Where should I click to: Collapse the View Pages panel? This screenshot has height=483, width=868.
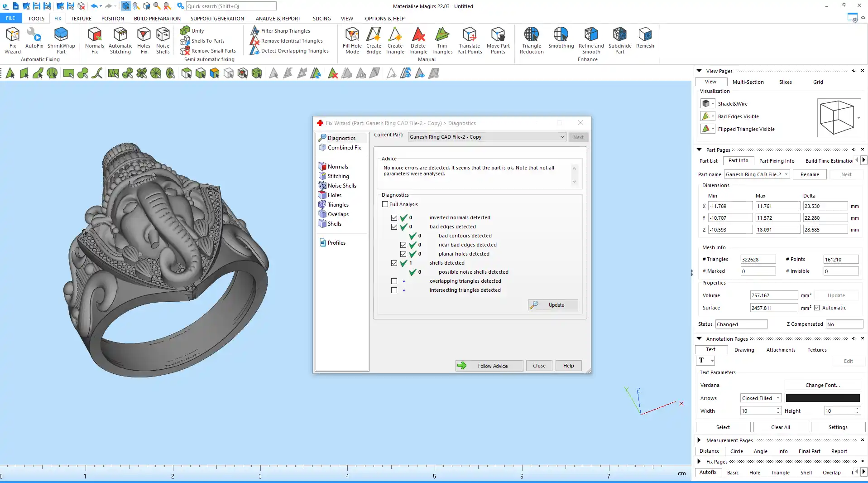699,71
